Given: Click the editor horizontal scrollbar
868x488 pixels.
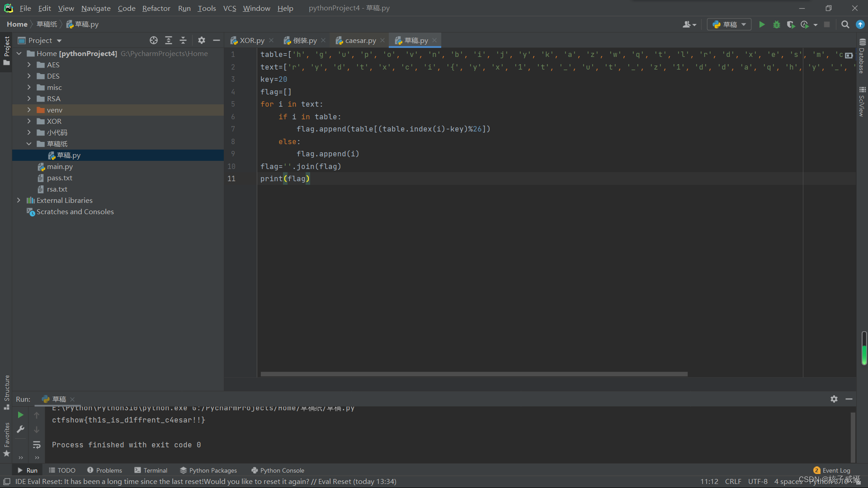Looking at the screenshot, I should [474, 374].
